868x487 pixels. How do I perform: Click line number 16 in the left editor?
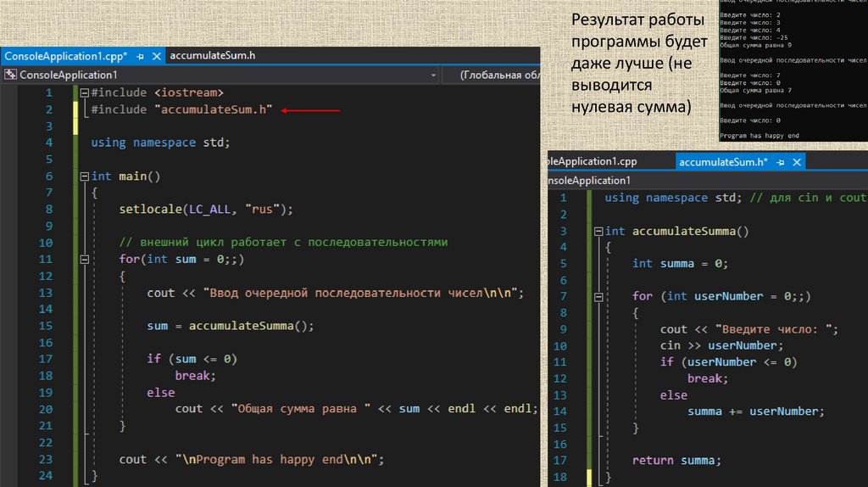[46, 342]
